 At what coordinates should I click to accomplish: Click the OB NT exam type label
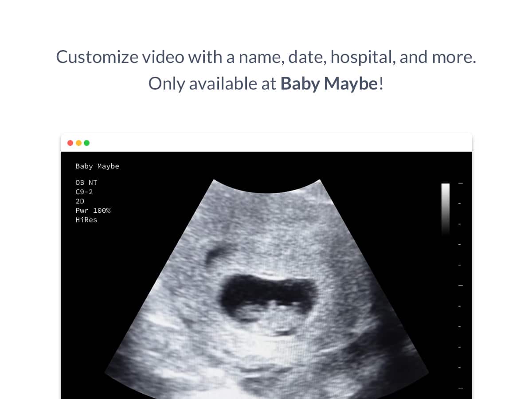tap(86, 183)
